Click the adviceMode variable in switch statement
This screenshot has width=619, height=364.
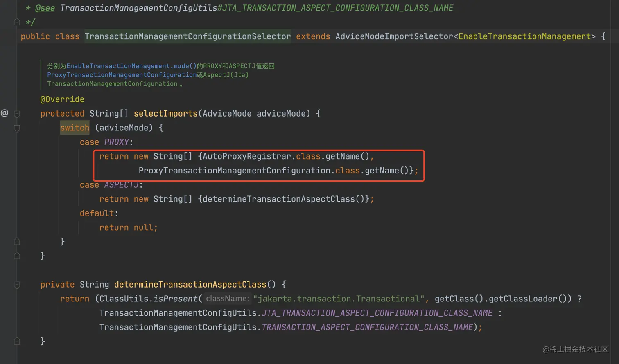click(124, 128)
